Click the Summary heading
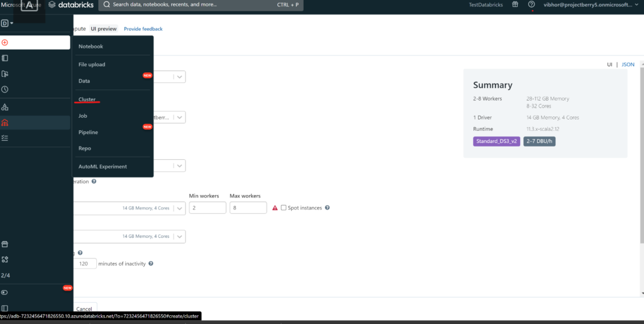 (x=493, y=85)
